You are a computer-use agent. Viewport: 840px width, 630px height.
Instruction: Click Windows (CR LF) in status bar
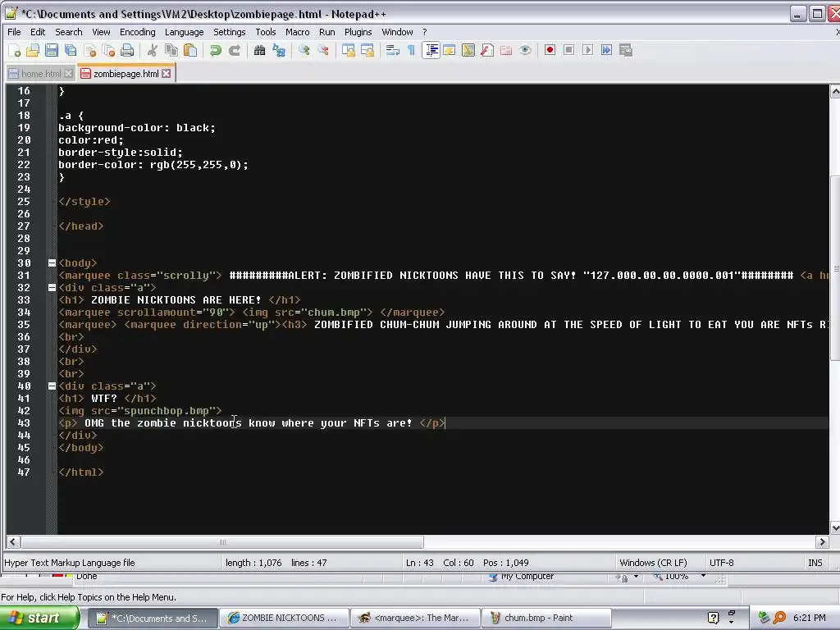(x=653, y=563)
